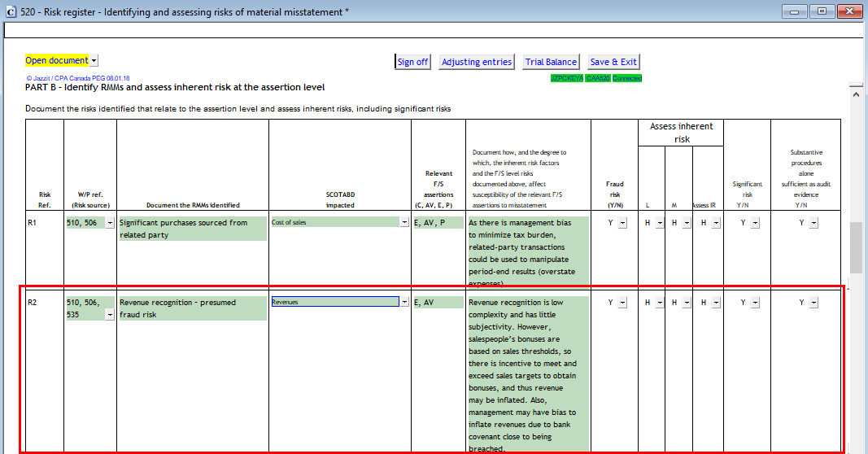Click Save & Exit
This screenshot has height=454, width=868.
(613, 62)
